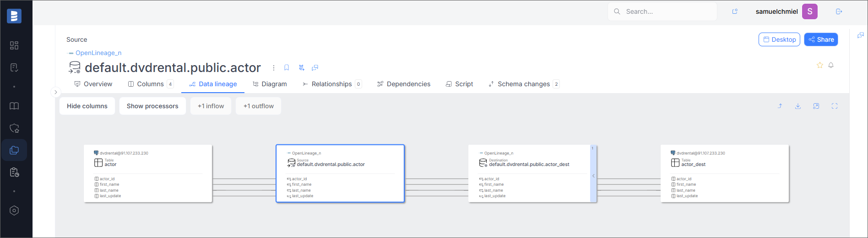Click first_name column in actor table node
This screenshot has width=868, height=238.
(x=109, y=184)
